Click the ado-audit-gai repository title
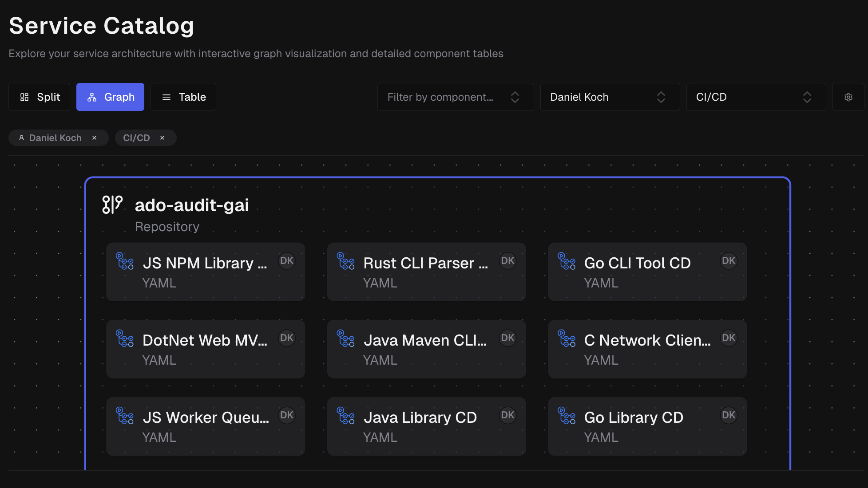 pyautogui.click(x=191, y=205)
